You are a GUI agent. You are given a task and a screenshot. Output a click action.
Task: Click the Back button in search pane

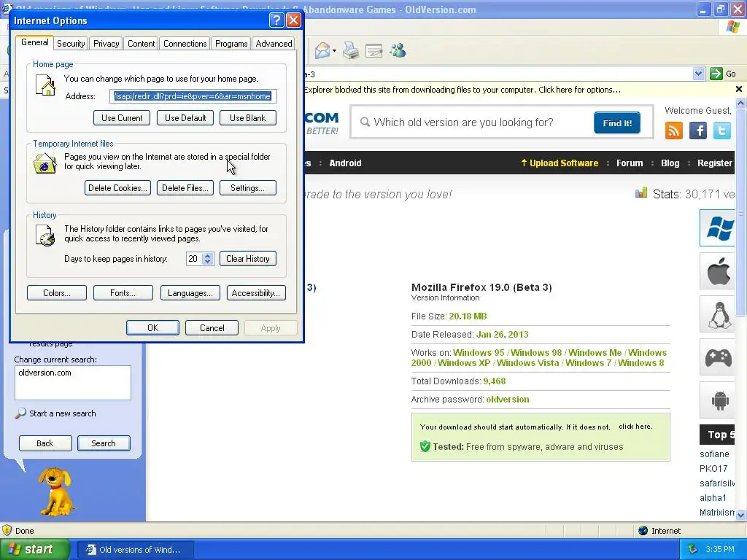(x=45, y=443)
